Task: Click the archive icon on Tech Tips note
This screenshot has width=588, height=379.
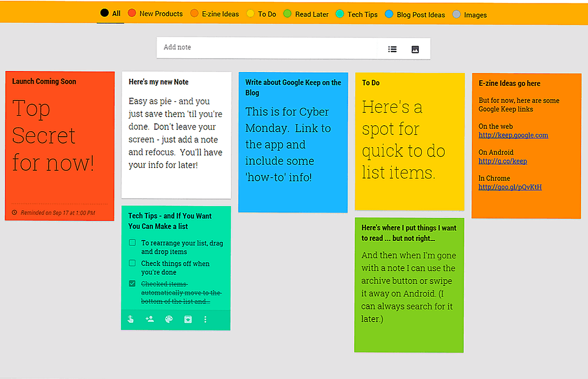Action: point(188,319)
